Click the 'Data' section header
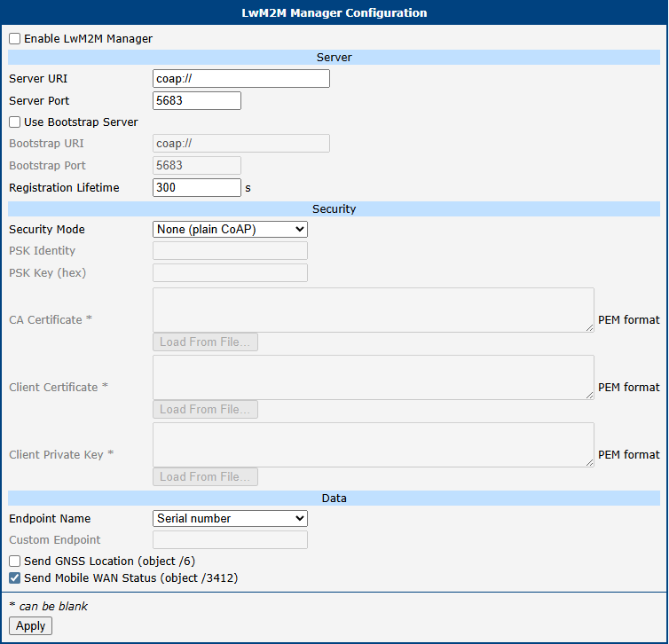The image size is (669, 644). [x=334, y=499]
